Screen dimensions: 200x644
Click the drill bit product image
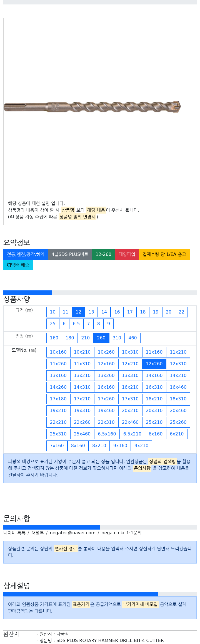[x=92, y=107]
